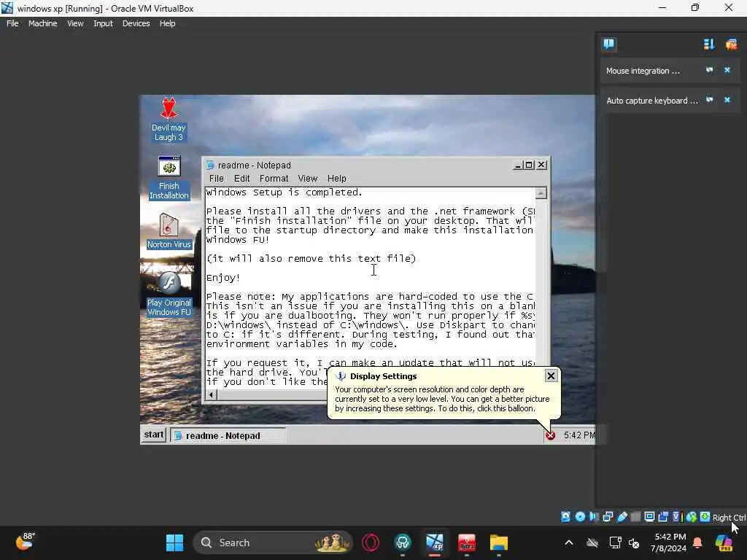Click the OneDrive cloud icon in the host tray
747x560 pixels.
(x=592, y=542)
